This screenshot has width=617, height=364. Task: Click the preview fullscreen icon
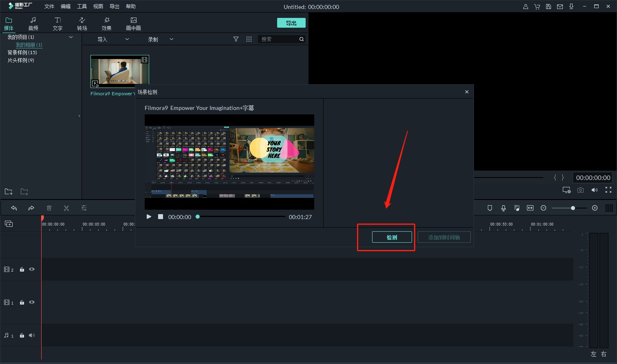tap(608, 190)
